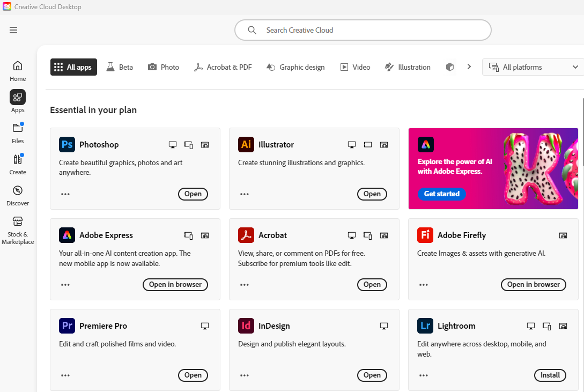Open the Discover compass icon
Viewport: 584px width, 392px height.
18,190
